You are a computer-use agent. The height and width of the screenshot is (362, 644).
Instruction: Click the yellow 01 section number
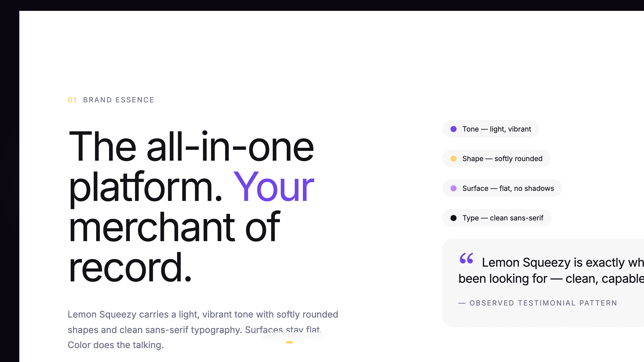coord(72,100)
